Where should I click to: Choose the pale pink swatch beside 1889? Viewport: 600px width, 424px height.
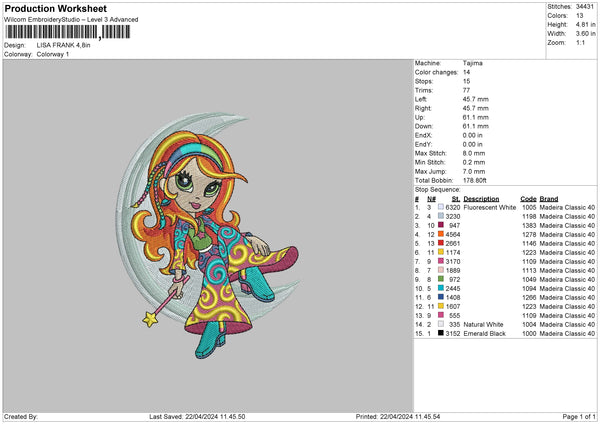(441, 270)
